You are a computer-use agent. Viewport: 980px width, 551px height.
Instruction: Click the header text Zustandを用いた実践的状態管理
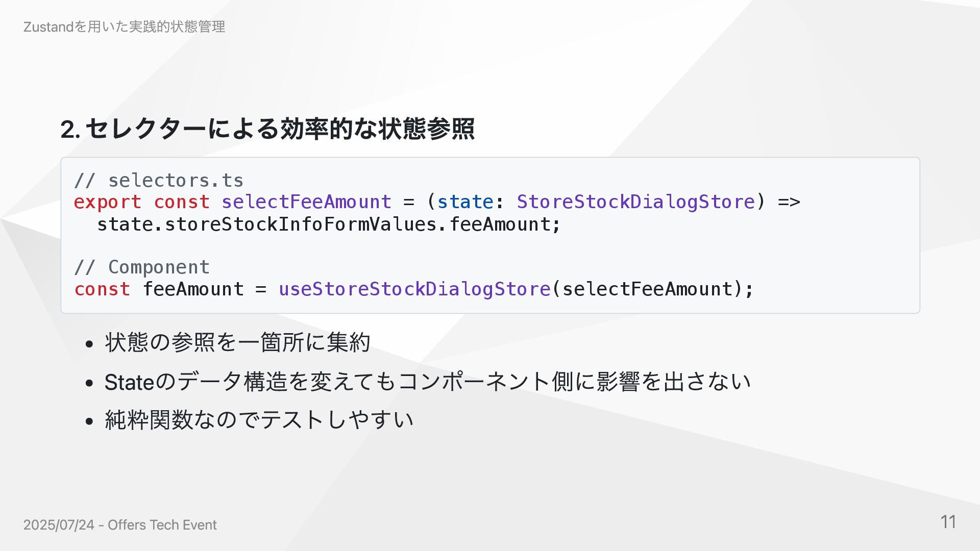(x=124, y=27)
